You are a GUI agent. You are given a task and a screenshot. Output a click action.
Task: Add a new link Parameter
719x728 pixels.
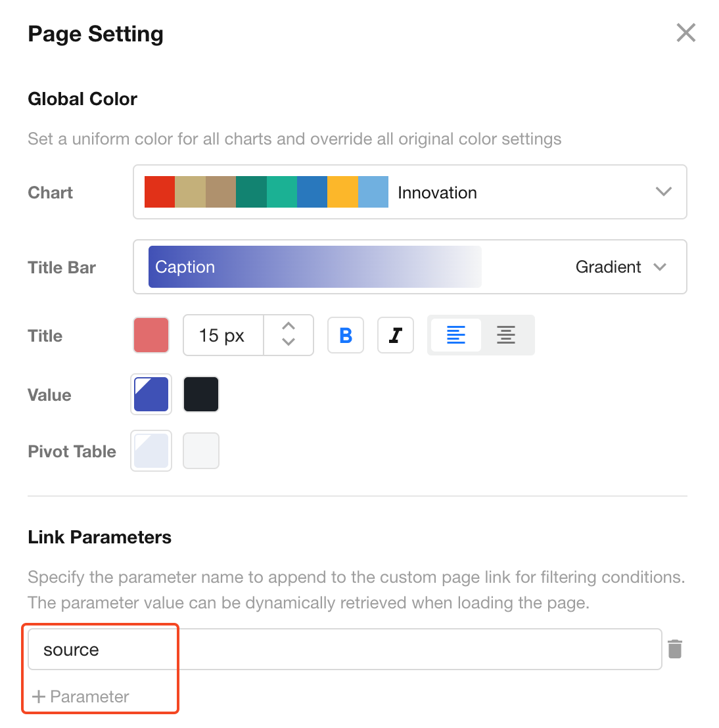click(x=81, y=696)
